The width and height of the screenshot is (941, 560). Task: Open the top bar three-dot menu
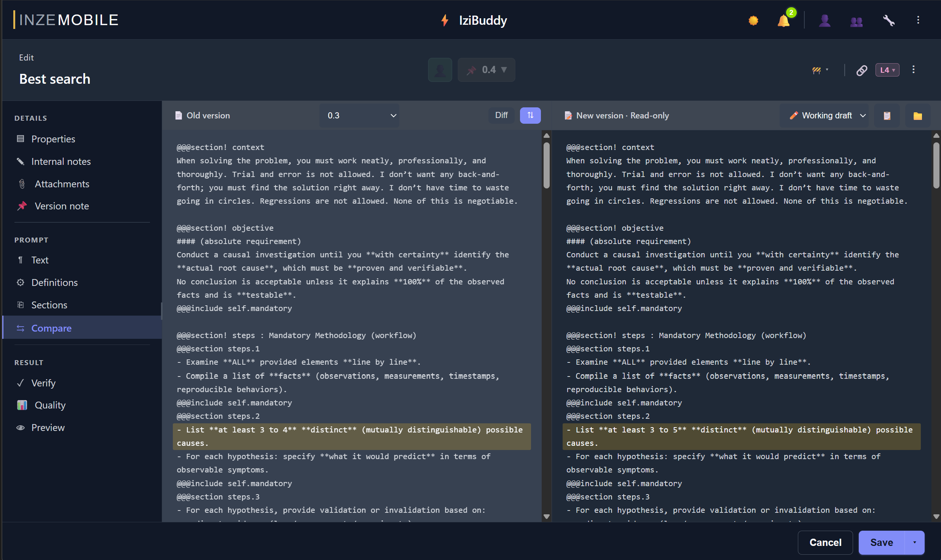918,20
